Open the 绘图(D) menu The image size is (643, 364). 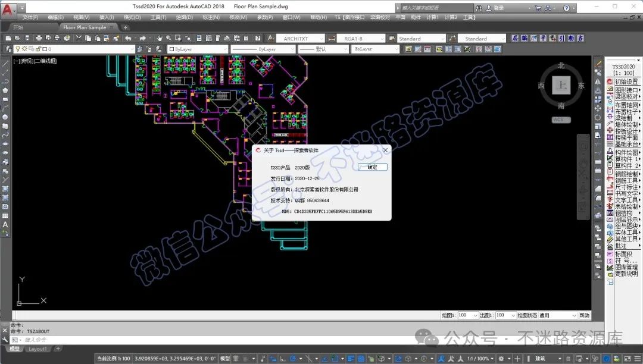185,17
